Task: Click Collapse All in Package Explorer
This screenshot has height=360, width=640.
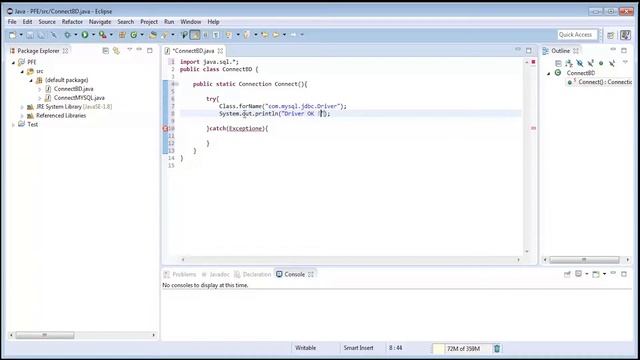Action: coord(106,51)
